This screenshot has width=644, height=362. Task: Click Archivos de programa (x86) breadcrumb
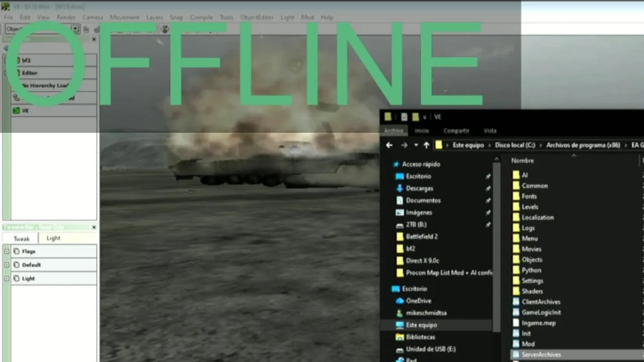click(x=583, y=145)
